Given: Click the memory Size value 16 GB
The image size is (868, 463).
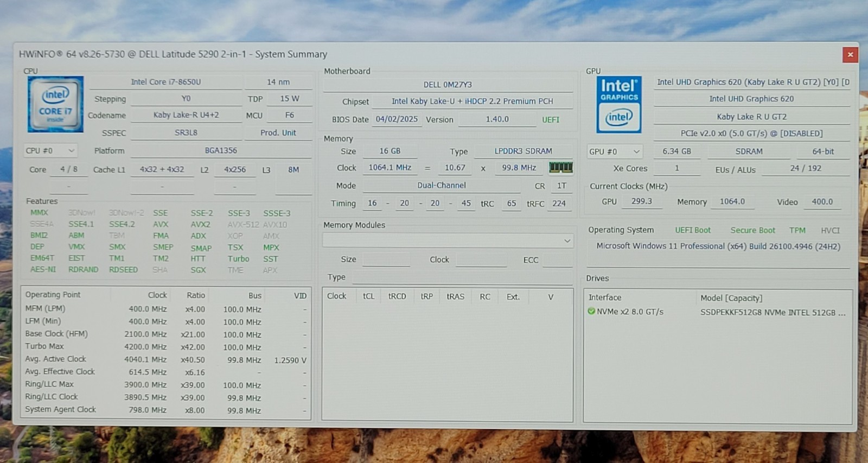Looking at the screenshot, I should click(x=390, y=151).
